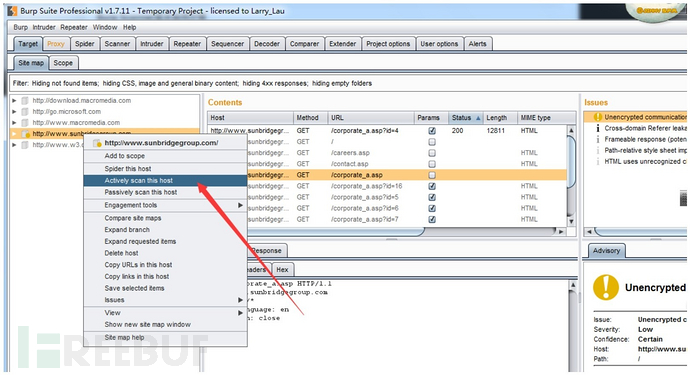Click the Contents table vertical scrollbar down arrow

pyautogui.click(x=571, y=221)
